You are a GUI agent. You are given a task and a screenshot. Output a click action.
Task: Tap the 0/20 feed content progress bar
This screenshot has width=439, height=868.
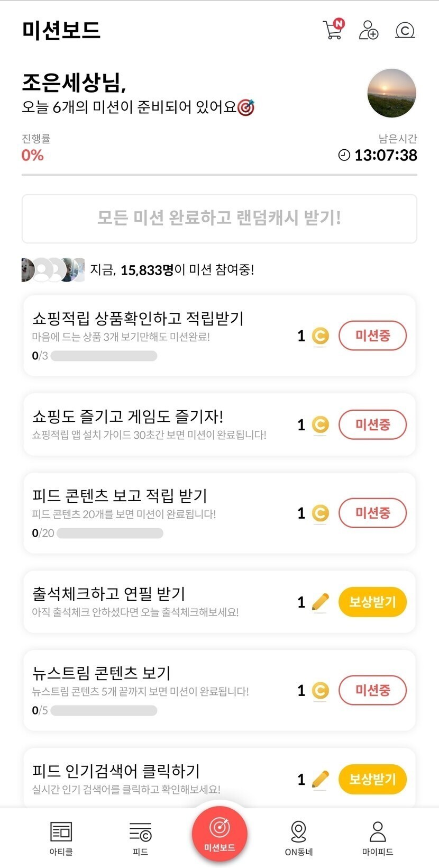[x=109, y=533]
